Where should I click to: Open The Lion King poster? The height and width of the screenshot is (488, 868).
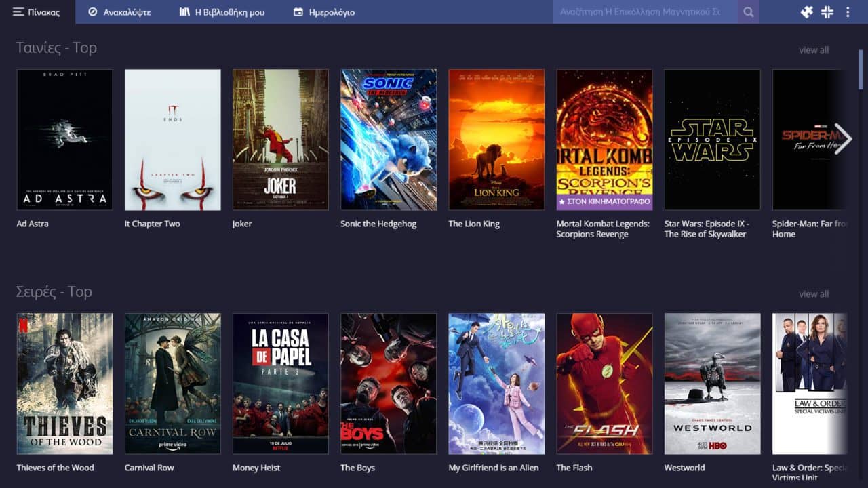point(496,140)
